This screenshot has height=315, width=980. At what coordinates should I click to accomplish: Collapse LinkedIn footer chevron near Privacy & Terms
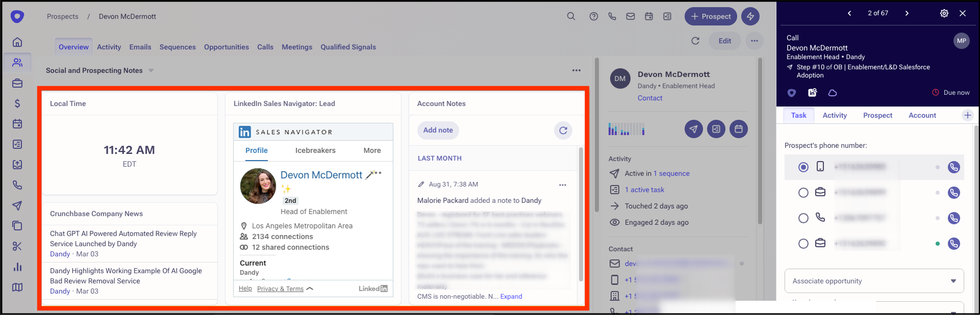[310, 288]
